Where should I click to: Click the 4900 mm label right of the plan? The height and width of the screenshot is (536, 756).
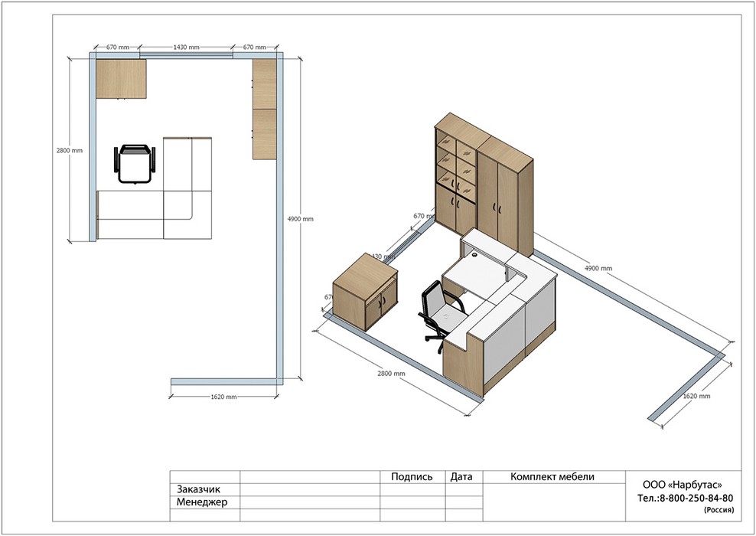click(x=300, y=219)
